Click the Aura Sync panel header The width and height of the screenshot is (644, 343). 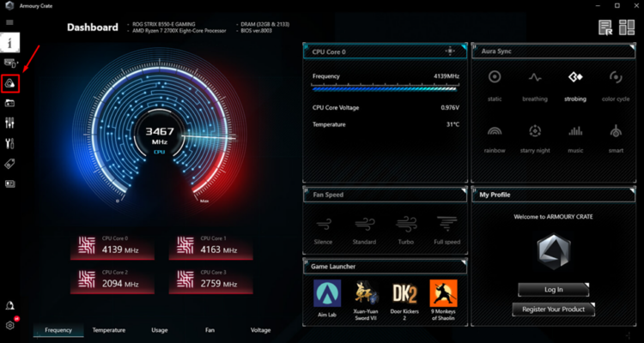tap(553, 51)
